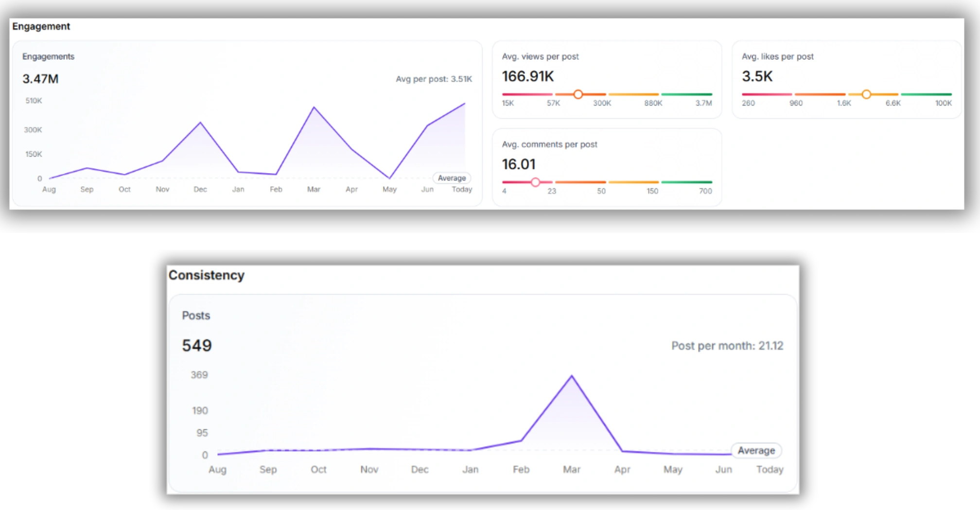Click the Avg. views per post slider handle

578,94
